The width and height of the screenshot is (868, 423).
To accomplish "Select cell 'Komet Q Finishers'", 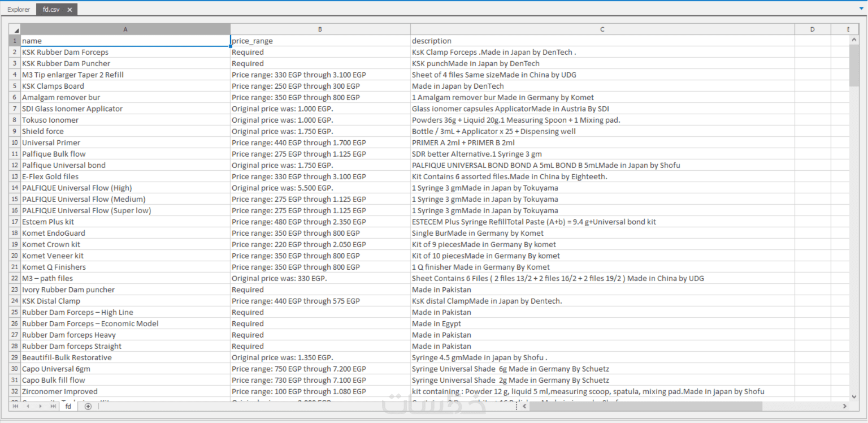I will 125,267.
